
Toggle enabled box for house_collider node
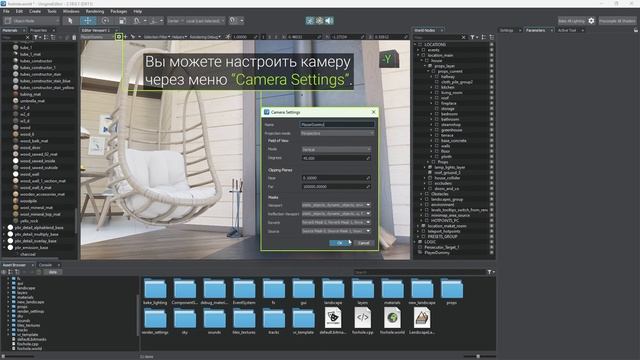(491, 178)
